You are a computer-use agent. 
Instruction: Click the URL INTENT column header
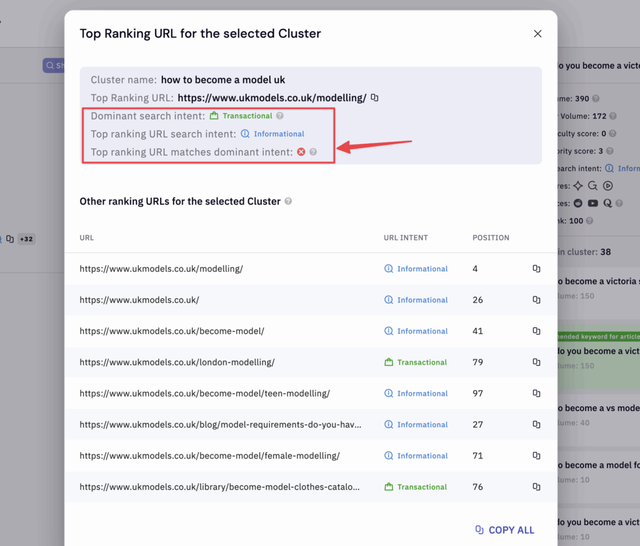tap(406, 238)
